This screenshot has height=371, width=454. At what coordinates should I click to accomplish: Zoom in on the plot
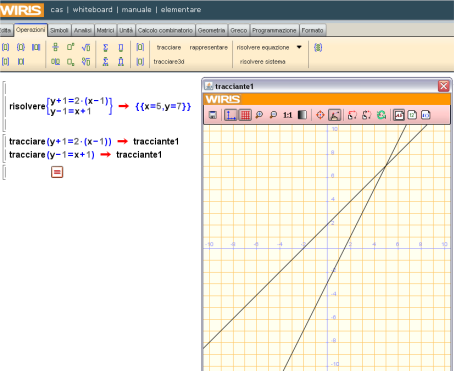pyautogui.click(x=259, y=115)
